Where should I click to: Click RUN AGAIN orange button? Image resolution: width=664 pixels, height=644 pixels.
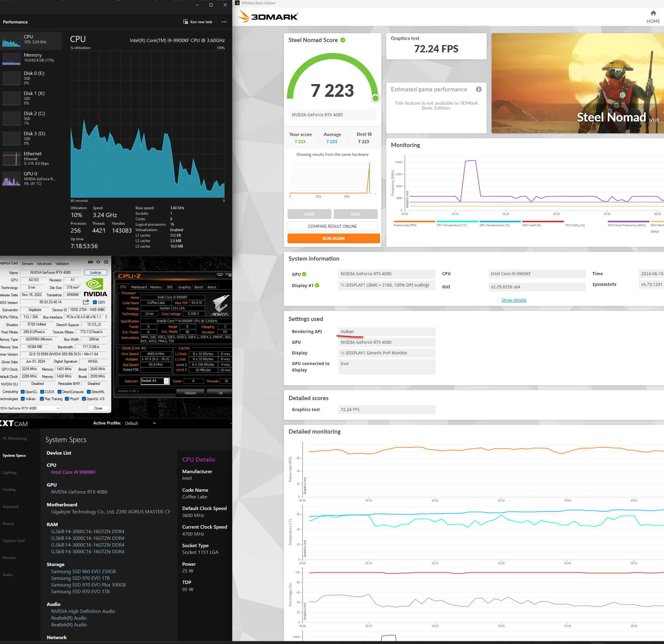coord(334,238)
